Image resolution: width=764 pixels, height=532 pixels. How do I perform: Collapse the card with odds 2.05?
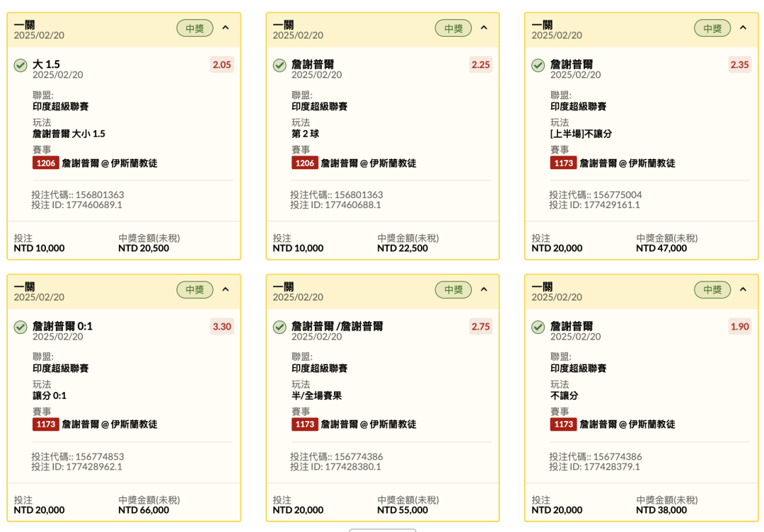pos(226,28)
